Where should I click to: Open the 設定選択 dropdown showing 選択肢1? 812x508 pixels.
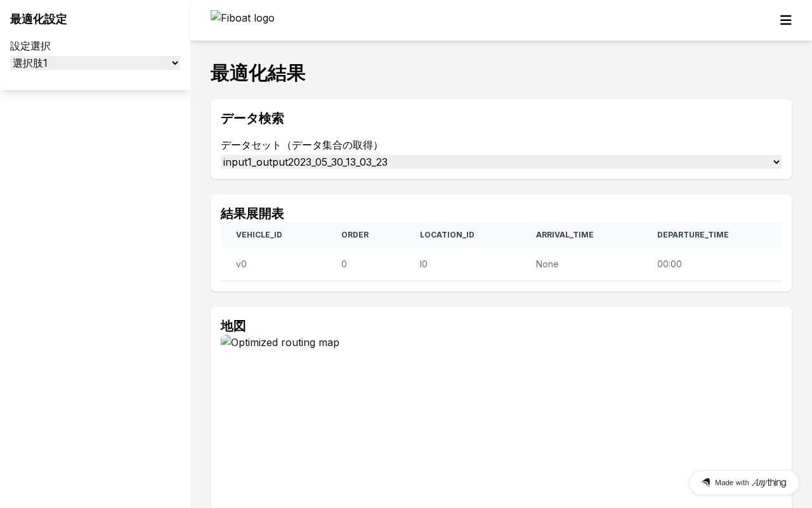point(95,63)
